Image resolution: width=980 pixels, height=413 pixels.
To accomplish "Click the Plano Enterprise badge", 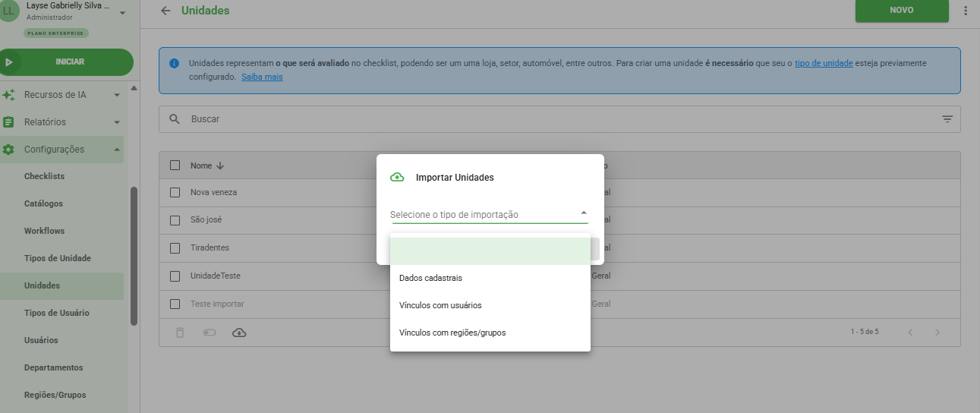I will coord(56,33).
